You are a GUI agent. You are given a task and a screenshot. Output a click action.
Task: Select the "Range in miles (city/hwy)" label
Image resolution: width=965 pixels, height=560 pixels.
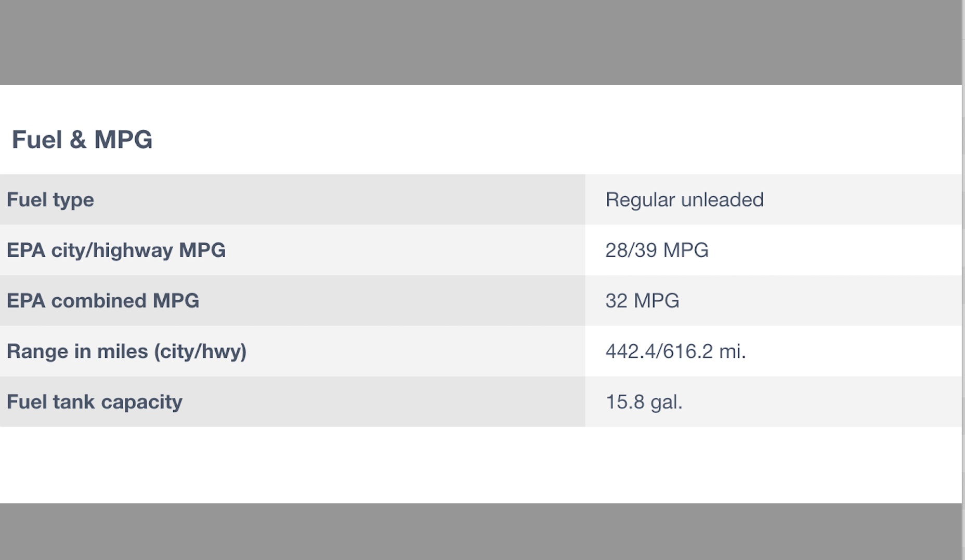tap(126, 352)
